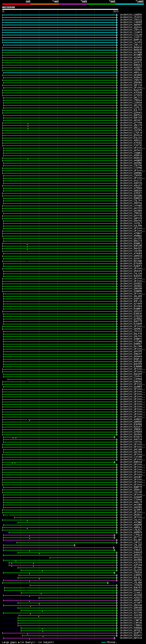Viewport: 146px width, 644px height.
Task: Select the UniRef100_C5P0J4 label
Action: 131,30
